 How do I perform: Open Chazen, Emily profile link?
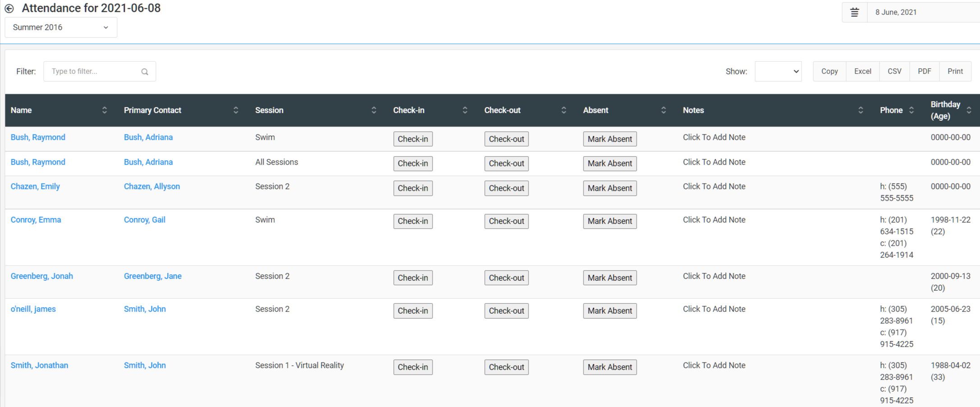point(35,187)
